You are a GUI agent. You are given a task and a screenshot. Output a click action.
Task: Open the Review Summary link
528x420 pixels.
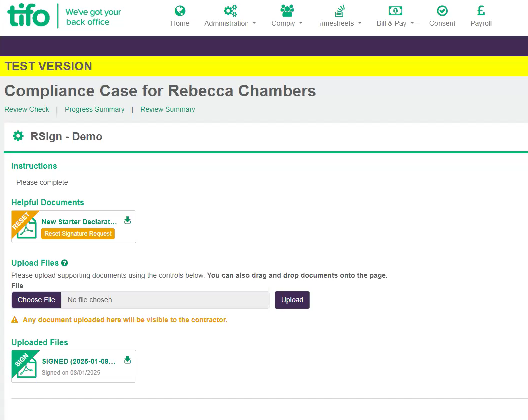tap(168, 109)
